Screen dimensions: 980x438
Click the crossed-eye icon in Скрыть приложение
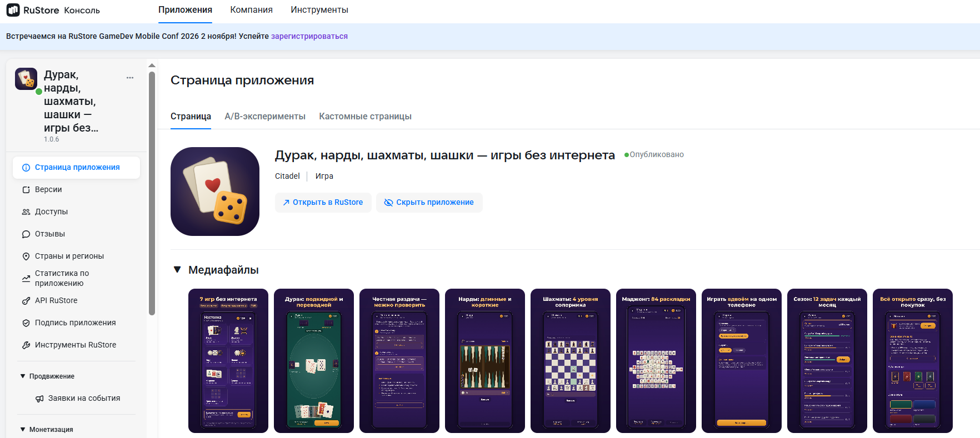click(388, 203)
